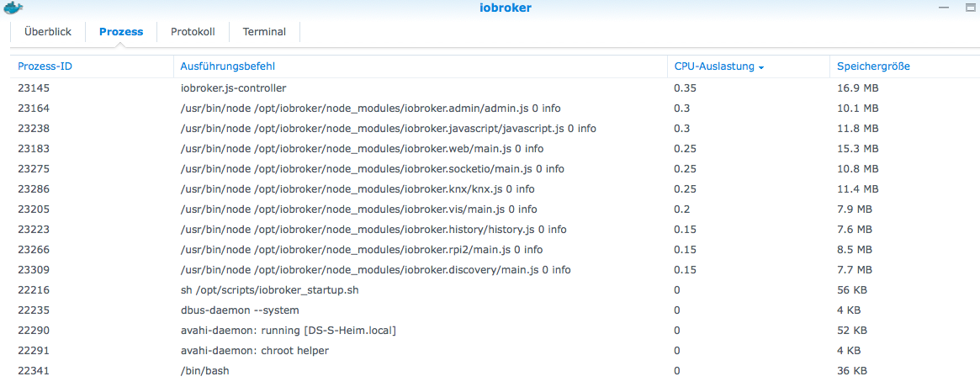Screen dimensions: 980x387
Task: Select the iobroker_startup.sh script row
Action: [495, 290]
